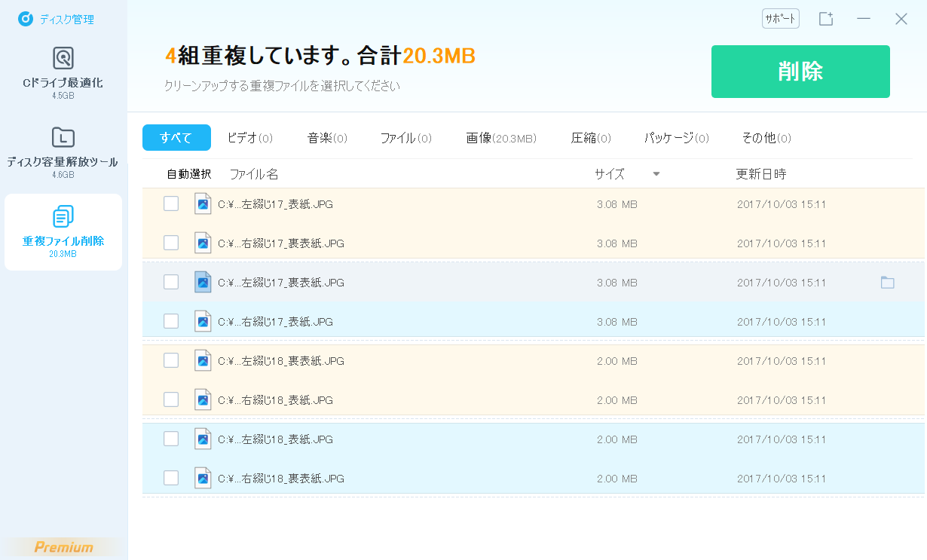
Task: Open the 自動選択 auto-select option
Action: pos(188,174)
